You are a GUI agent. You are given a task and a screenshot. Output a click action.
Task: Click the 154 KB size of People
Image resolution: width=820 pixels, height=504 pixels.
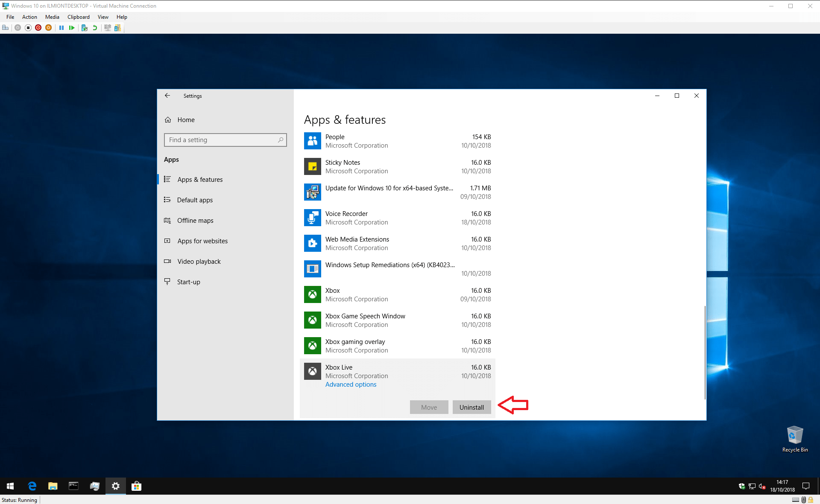click(x=482, y=137)
